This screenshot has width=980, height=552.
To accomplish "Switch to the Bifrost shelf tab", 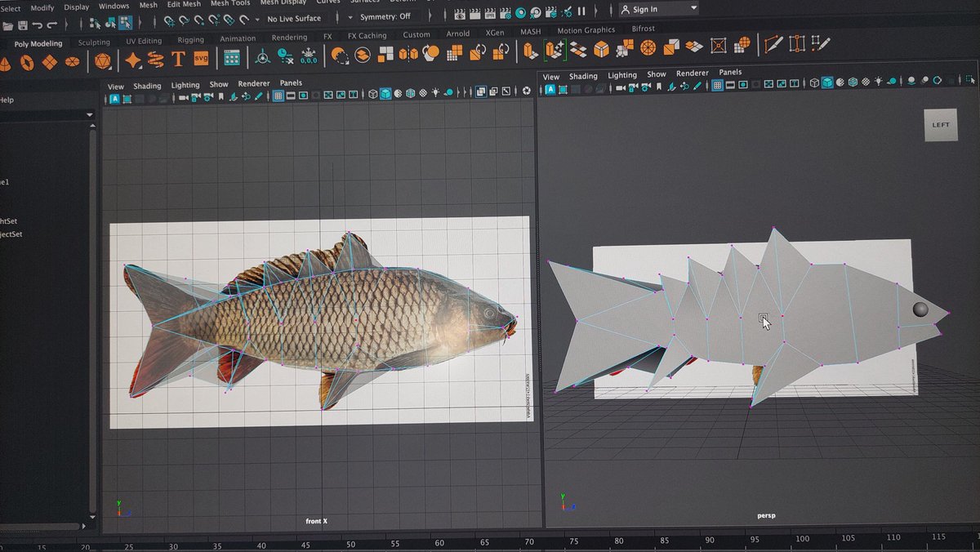I will 644,29.
